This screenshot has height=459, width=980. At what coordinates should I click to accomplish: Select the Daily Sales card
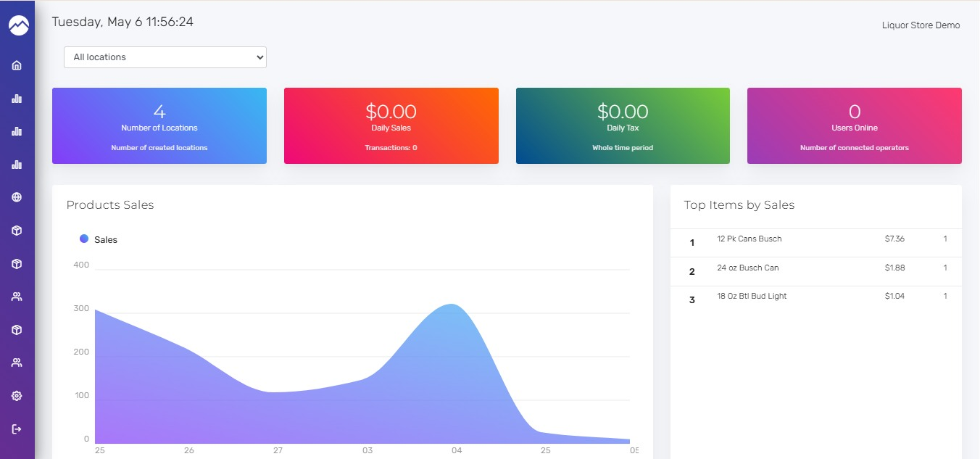pyautogui.click(x=391, y=126)
